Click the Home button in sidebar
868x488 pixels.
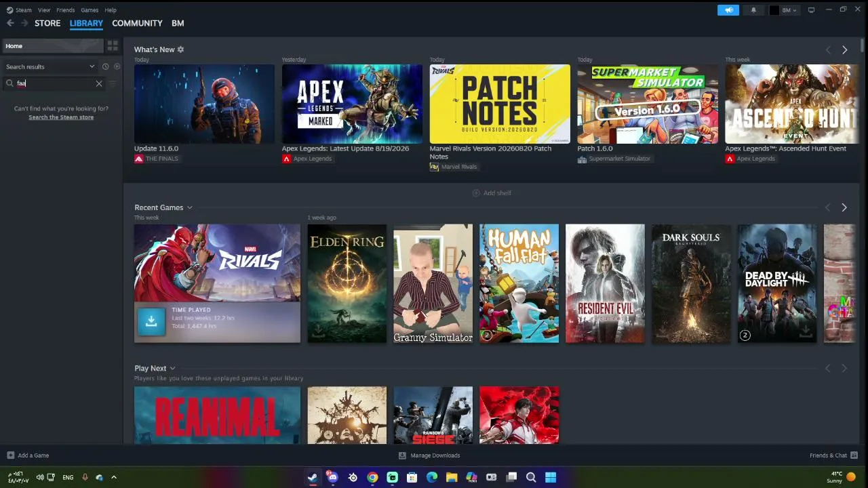pos(53,45)
